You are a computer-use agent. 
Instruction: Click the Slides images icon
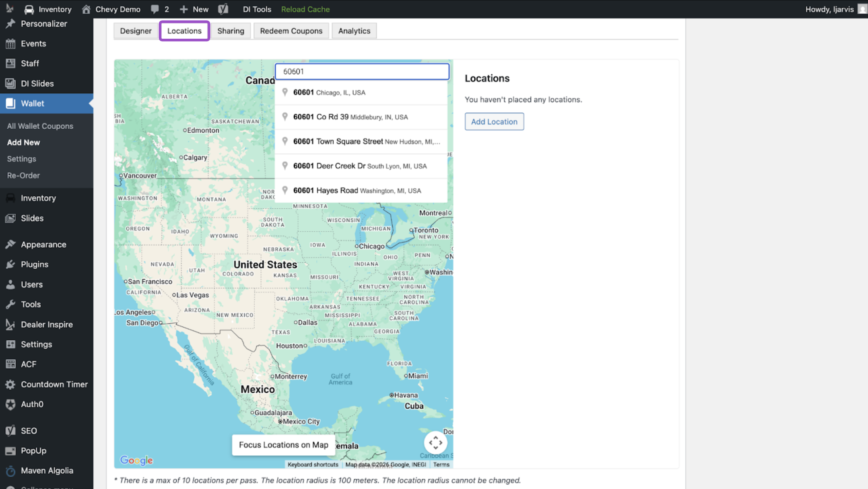point(11,218)
